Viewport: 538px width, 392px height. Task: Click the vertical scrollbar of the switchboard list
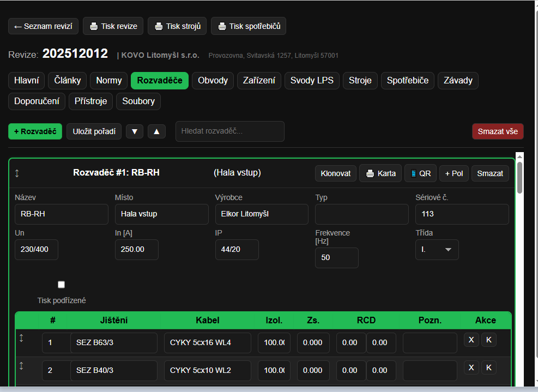coord(519,178)
